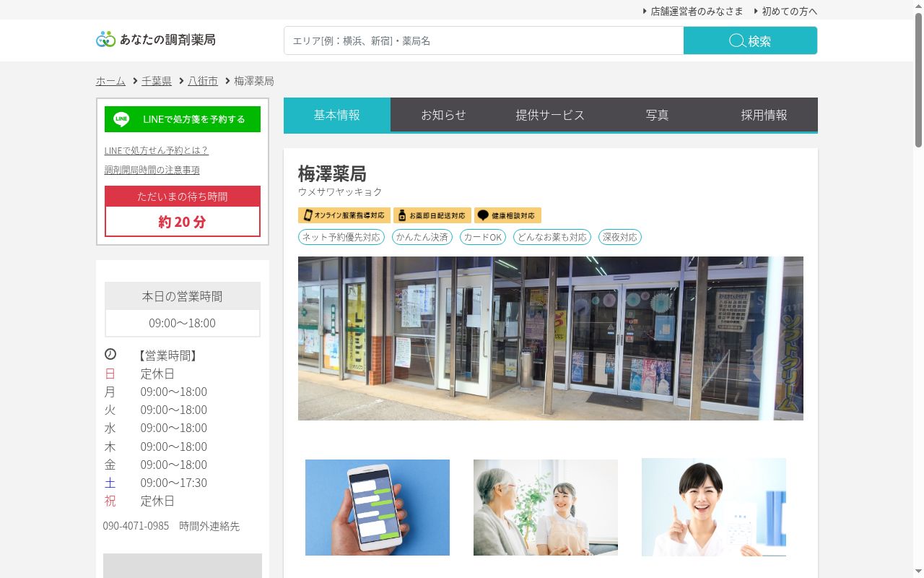Click the あなたの調剤薬局 site logo
Image resolution: width=924 pixels, height=578 pixels.
156,39
